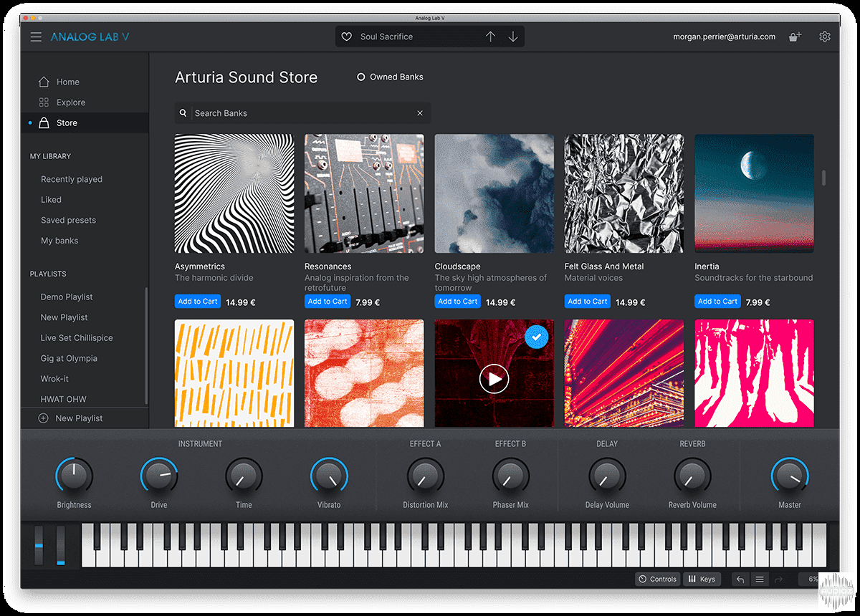Select the HWAT OHW playlist
Viewport: 860px width, 616px height.
63,399
